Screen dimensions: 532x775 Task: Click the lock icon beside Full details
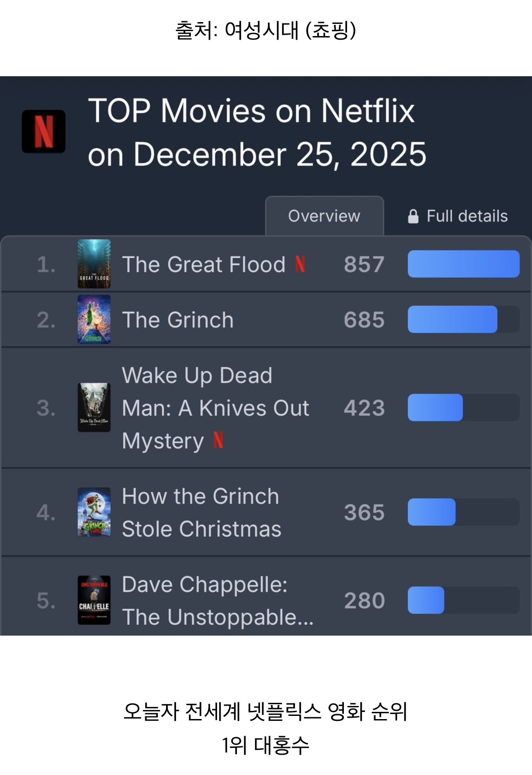[413, 217]
